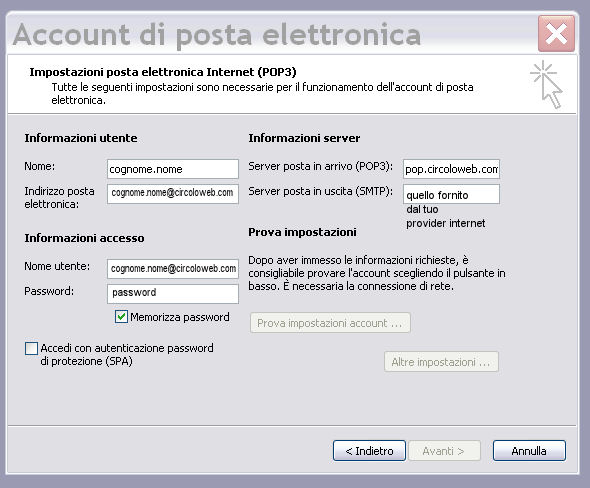The image size is (590, 488).
Task: Select the Indirizzo posta elettronica field
Action: click(x=173, y=193)
